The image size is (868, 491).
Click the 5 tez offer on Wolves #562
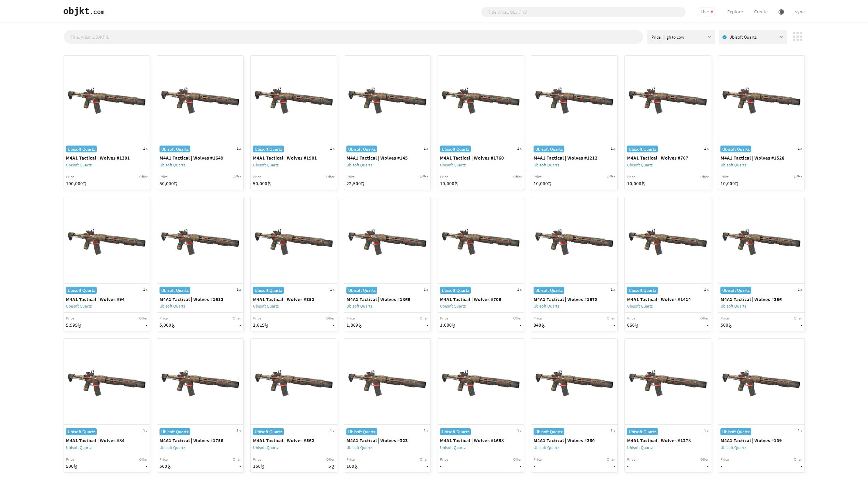click(331, 467)
